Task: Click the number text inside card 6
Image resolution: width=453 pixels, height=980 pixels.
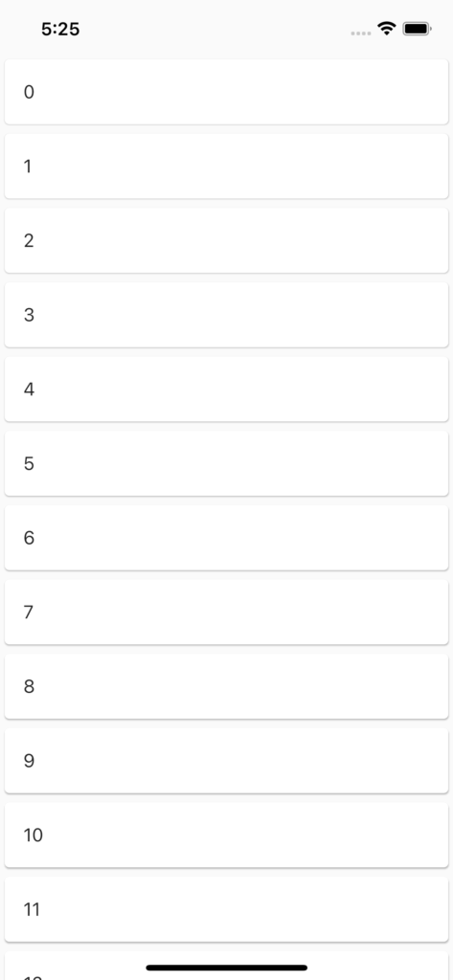Action: [29, 538]
